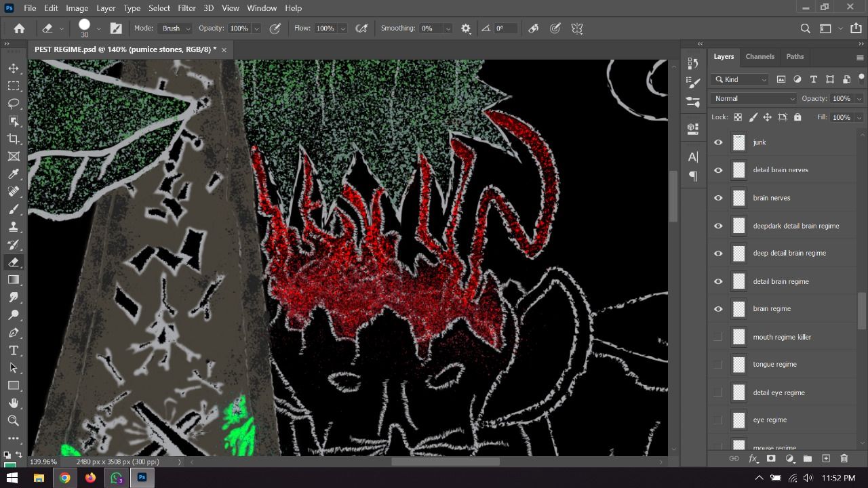Viewport: 868px width, 488px height.
Task: Open the Image menu
Action: pyautogui.click(x=77, y=8)
